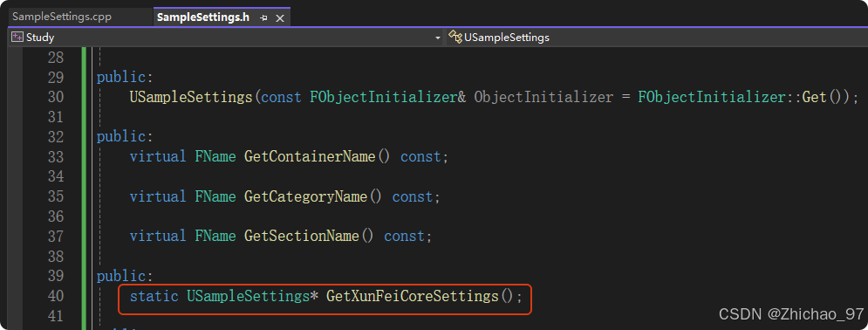Viewport: 868px width, 330px height.
Task: Open the USampleSettings type dropdown
Action: [x=657, y=37]
